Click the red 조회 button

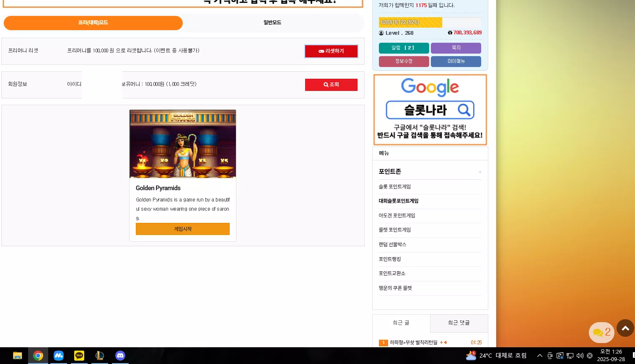click(x=331, y=85)
